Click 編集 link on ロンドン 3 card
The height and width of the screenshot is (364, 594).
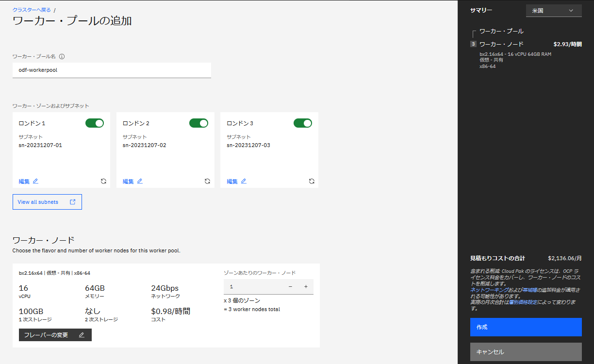click(x=232, y=182)
